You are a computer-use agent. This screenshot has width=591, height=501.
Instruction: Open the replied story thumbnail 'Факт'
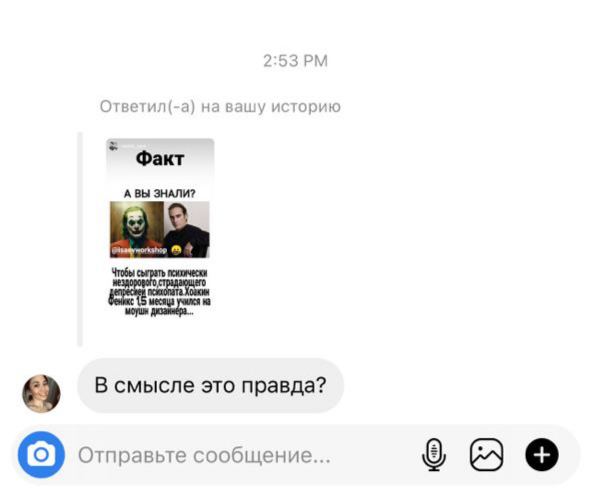160,230
